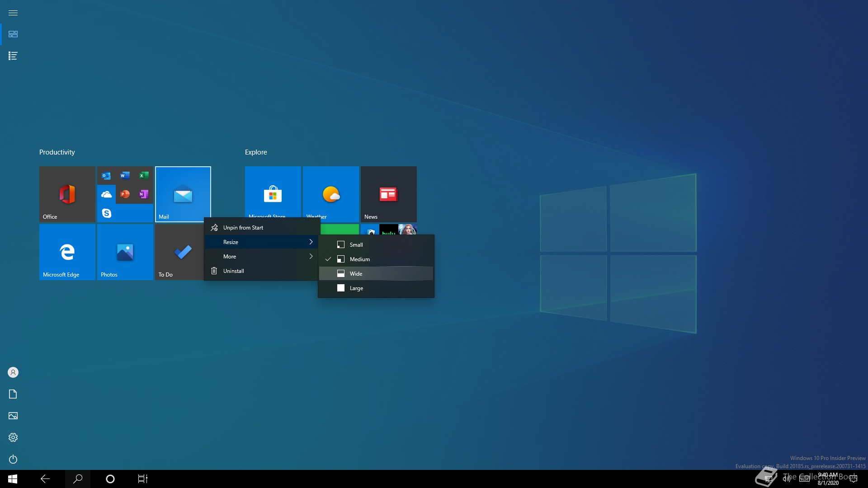Open the volume tray icon
This screenshot has height=488, width=868.
pos(787,479)
